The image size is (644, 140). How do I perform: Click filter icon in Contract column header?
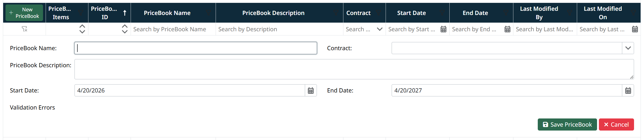coord(379,12)
